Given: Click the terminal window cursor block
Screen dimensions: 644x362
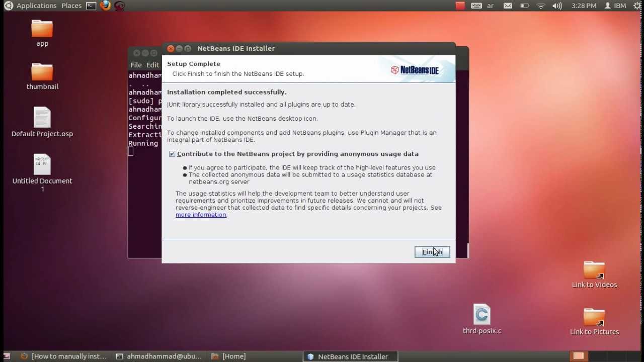Looking at the screenshot, I should click(131, 151).
